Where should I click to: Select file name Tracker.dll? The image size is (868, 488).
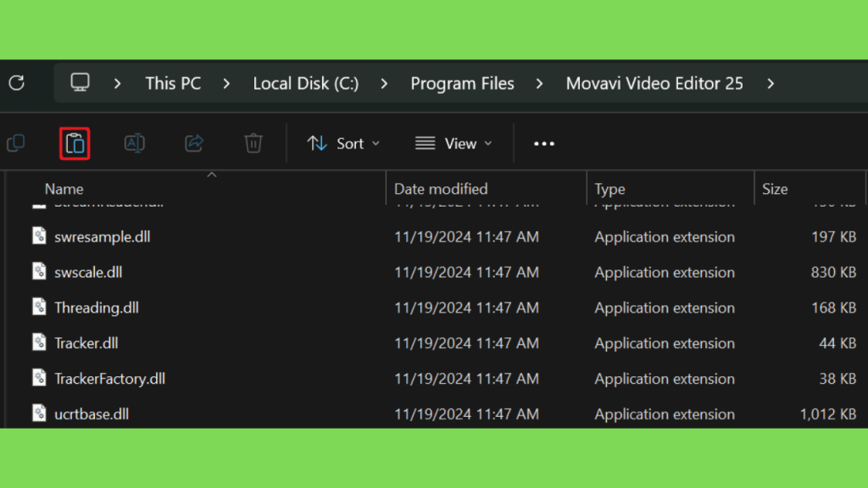86,343
